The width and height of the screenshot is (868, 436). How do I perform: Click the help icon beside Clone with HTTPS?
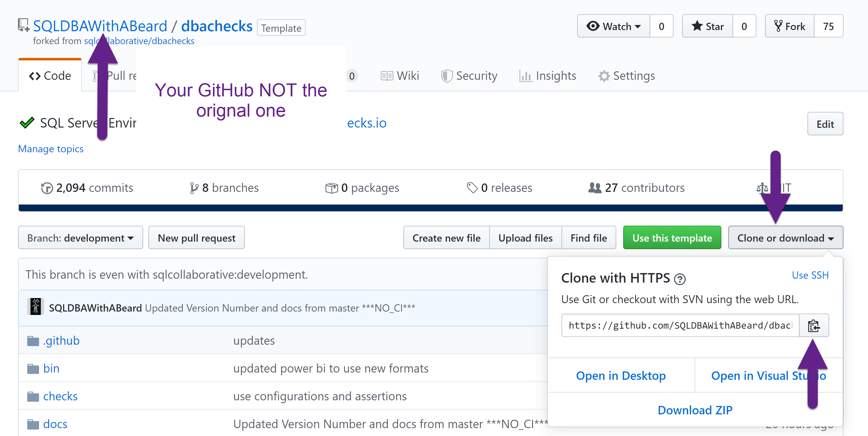[679, 279]
